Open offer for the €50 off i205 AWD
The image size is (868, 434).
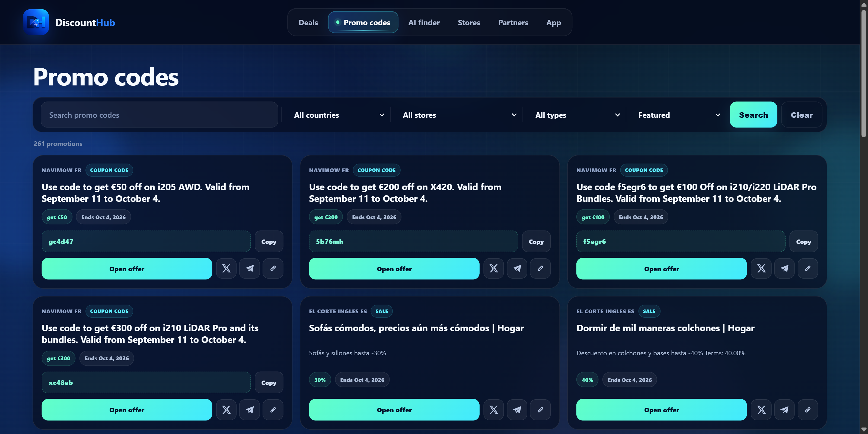coord(127,269)
